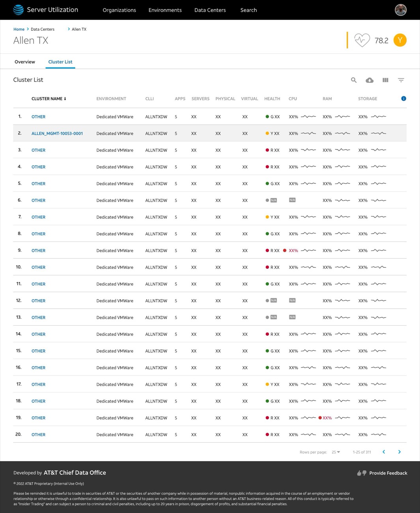Open the Search menu item

(248, 10)
